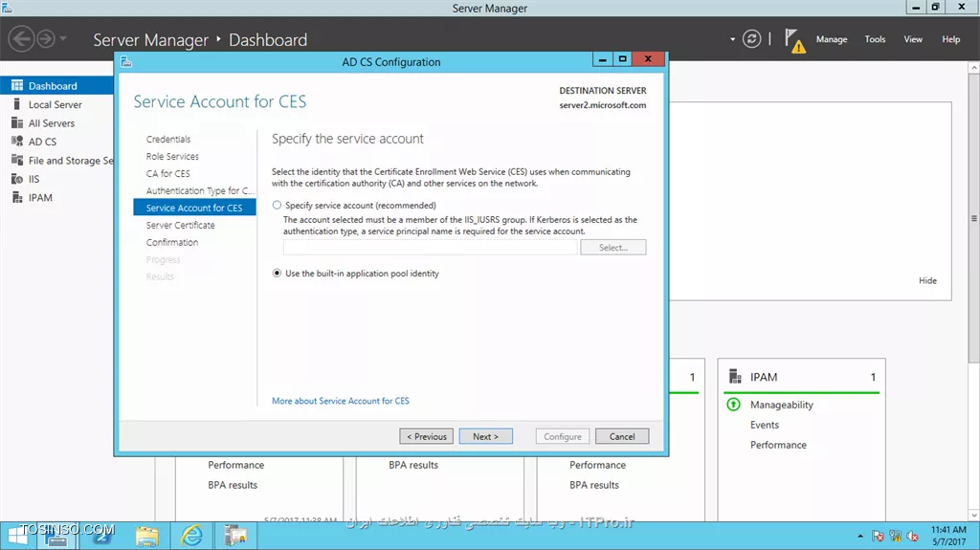Launch Internet Explorer from the taskbar
Image resolution: width=980 pixels, height=550 pixels.
click(191, 536)
